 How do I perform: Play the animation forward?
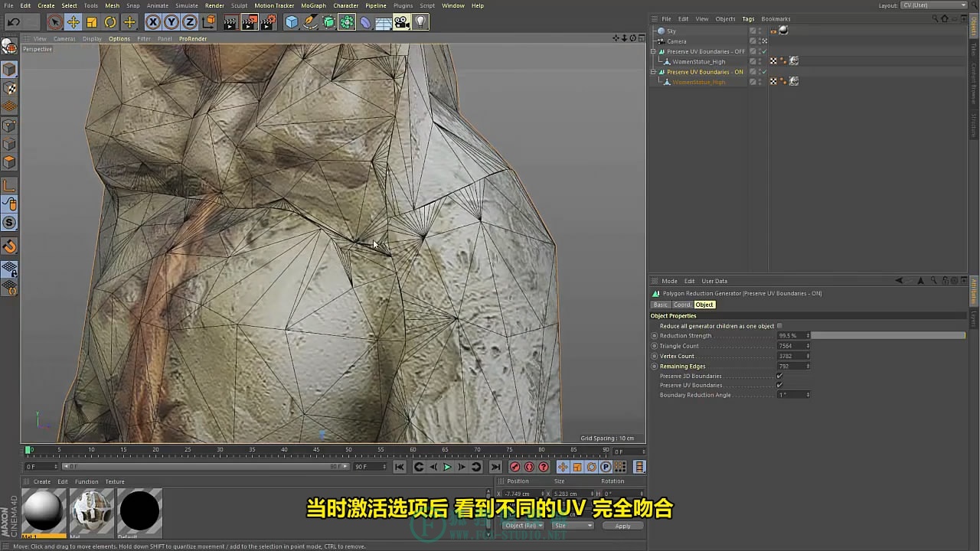(x=447, y=467)
